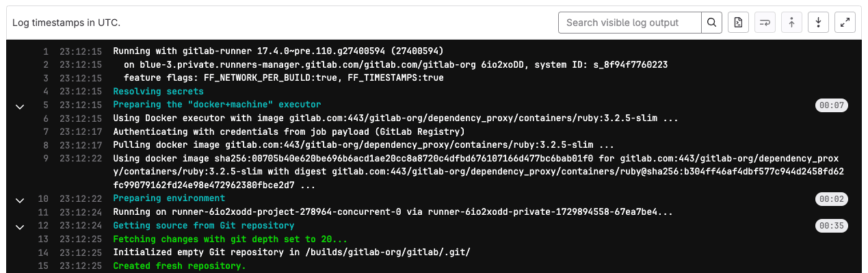Screen dimensions: 868x273
Task: Click log line number 13 link
Action: pos(43,239)
